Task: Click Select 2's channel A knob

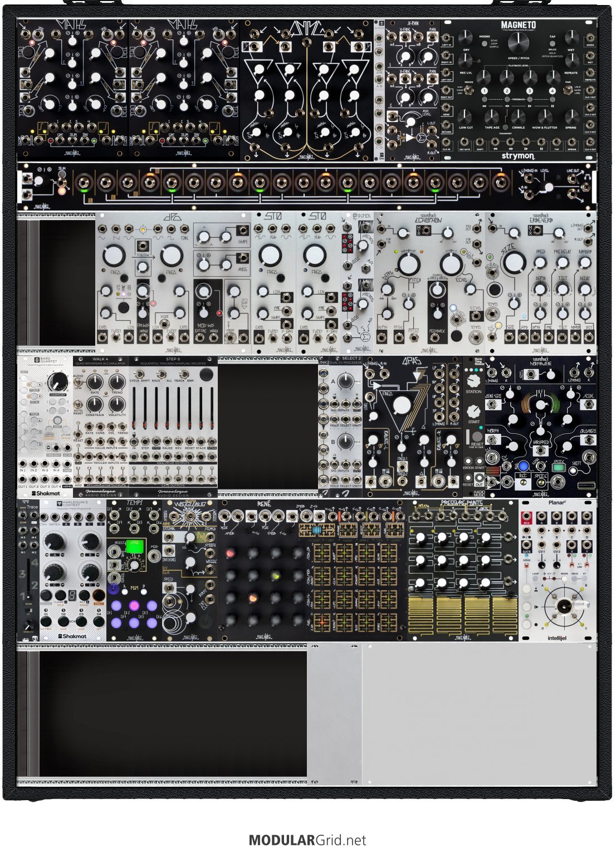Action: [x=345, y=381]
